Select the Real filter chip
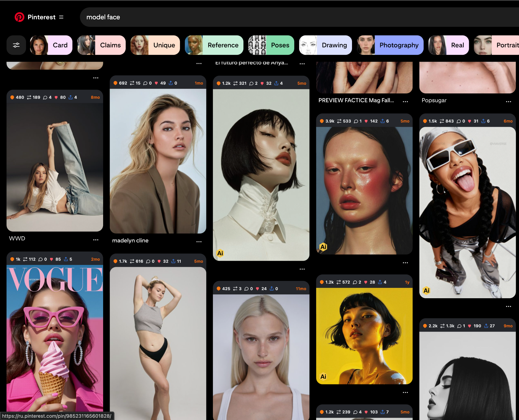Image resolution: width=519 pixels, height=420 pixels. 449,45
